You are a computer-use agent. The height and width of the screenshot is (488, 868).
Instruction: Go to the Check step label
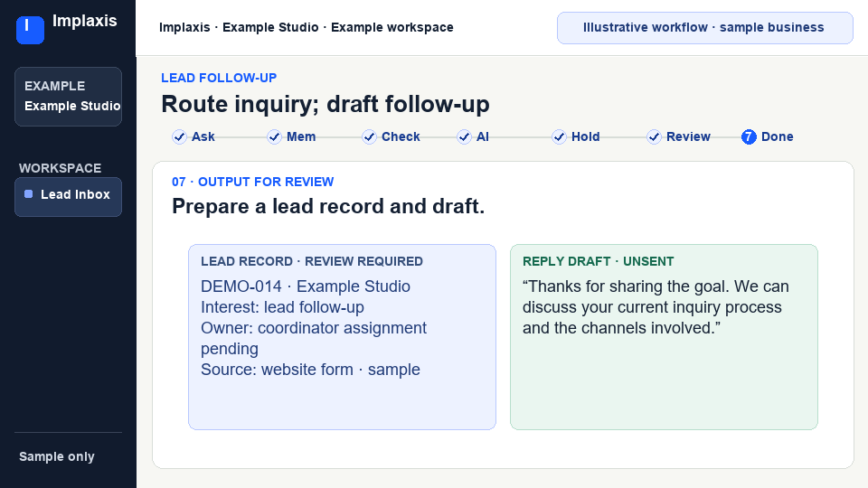(x=401, y=136)
